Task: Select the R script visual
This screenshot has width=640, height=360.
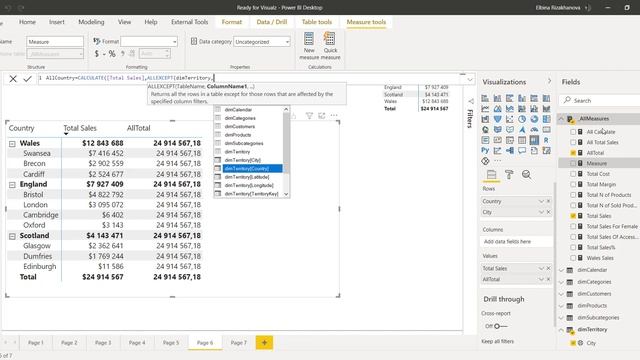Action: coord(546,140)
